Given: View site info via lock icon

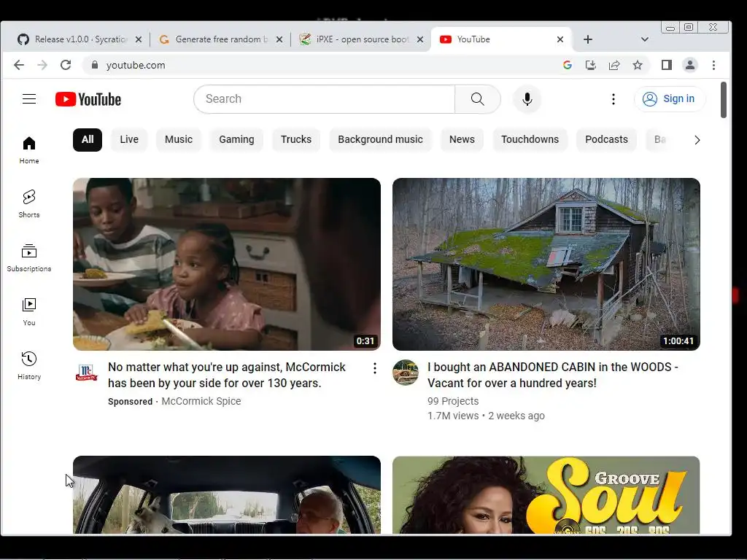Looking at the screenshot, I should point(95,65).
